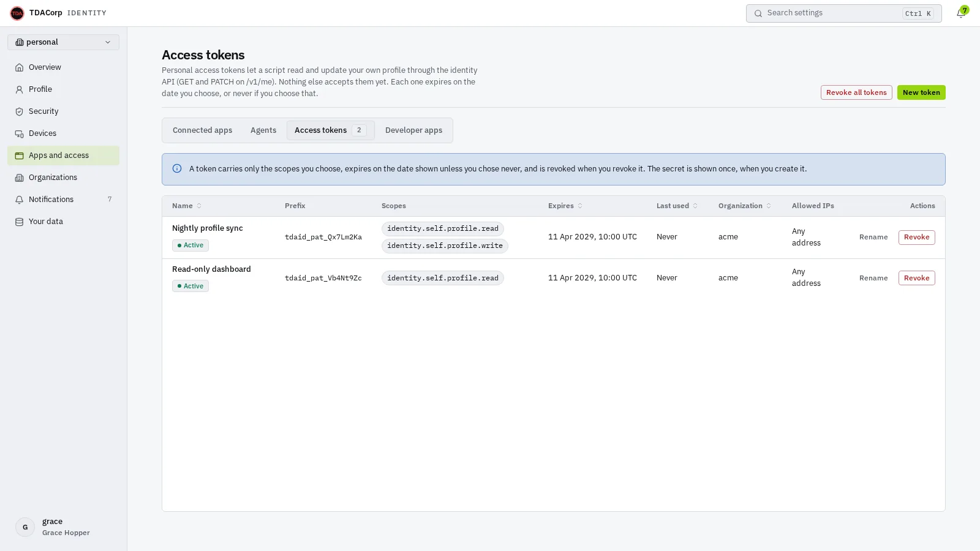Go to Your data page
Image resolution: width=980 pixels, height=551 pixels.
pos(64,222)
